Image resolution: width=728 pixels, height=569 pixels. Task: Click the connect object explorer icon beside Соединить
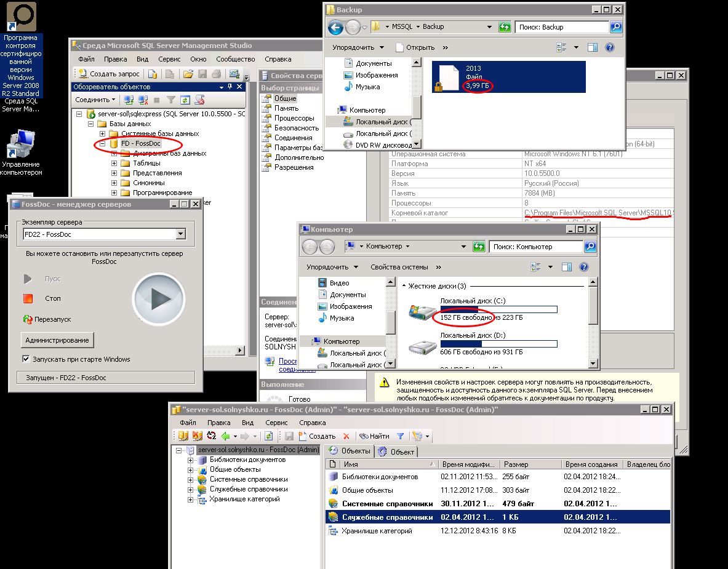click(x=129, y=100)
